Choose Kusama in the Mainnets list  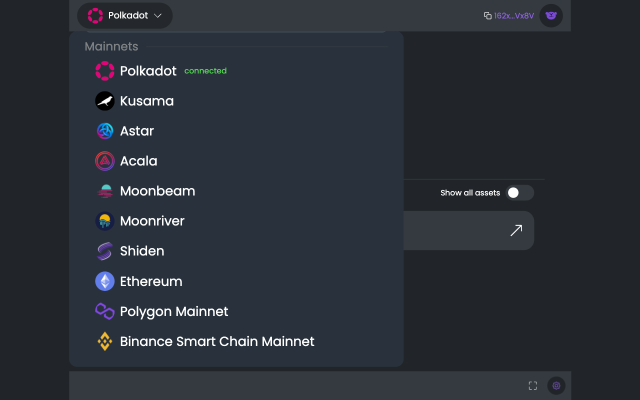[x=147, y=101]
